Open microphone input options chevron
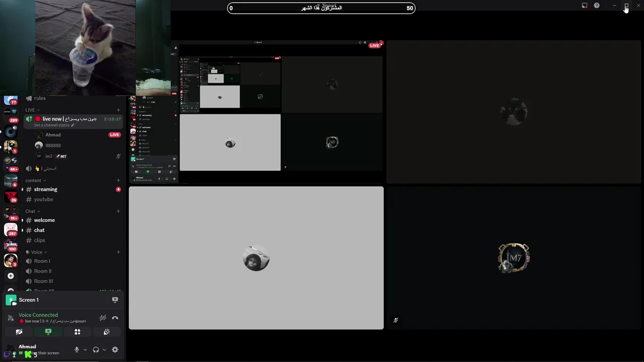 point(85,349)
